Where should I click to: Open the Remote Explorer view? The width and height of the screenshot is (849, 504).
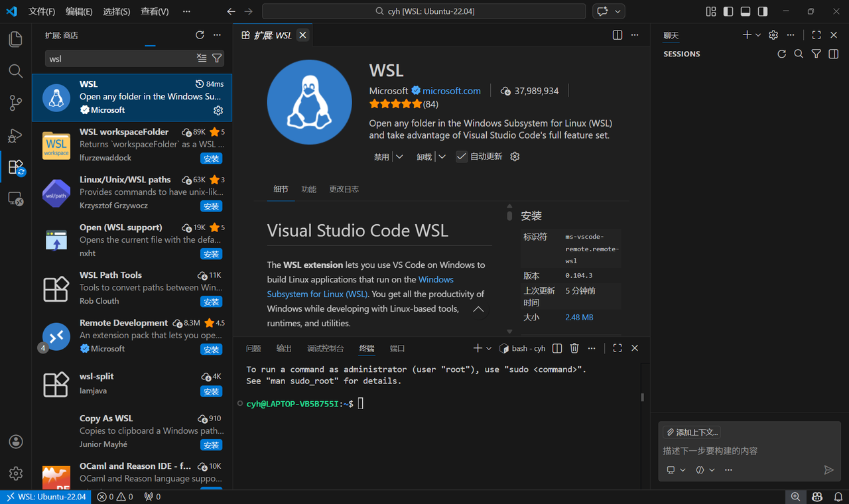16,199
